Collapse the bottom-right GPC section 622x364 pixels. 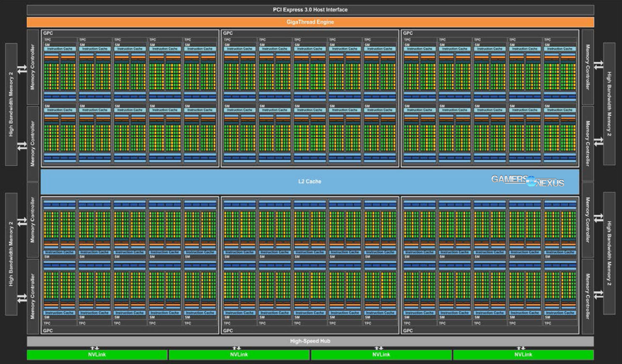coord(407,330)
